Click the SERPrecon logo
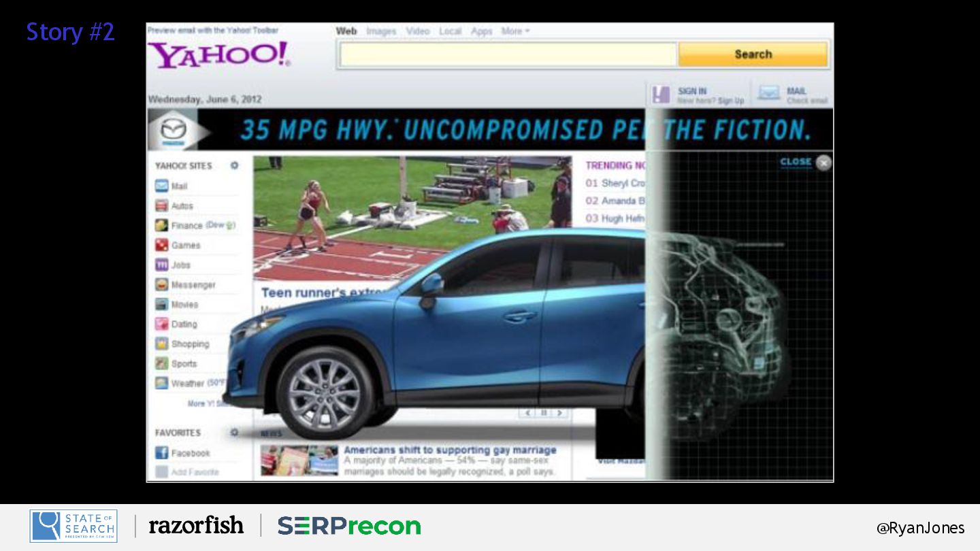The height and width of the screenshot is (551, 980). pyautogui.click(x=348, y=526)
